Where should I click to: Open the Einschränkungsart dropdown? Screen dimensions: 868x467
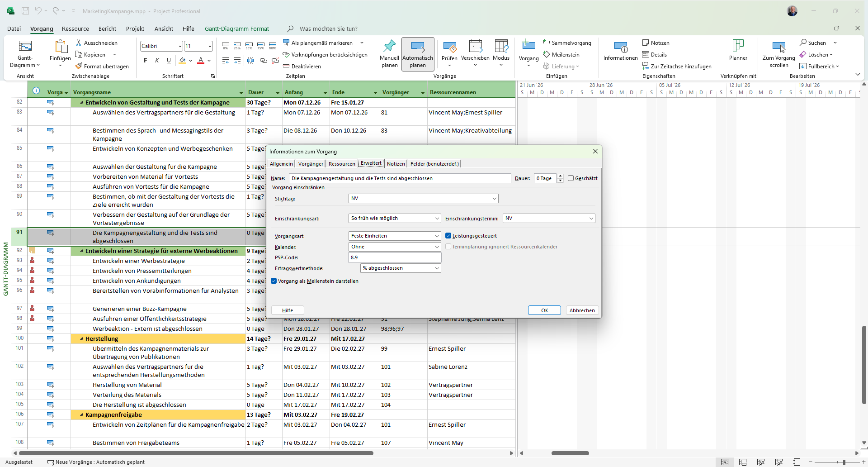[x=437, y=218]
